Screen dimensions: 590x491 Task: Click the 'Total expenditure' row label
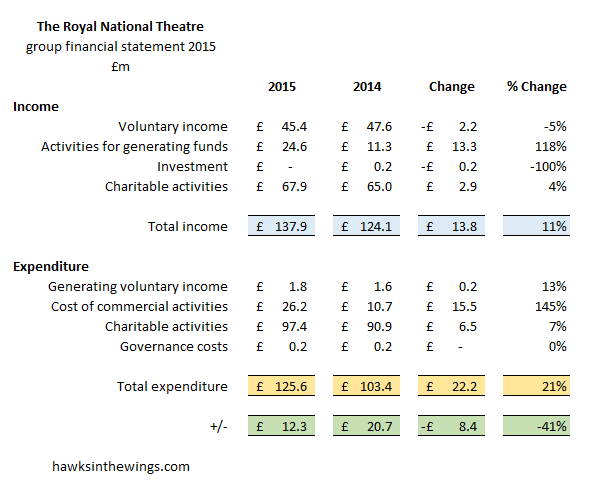pos(172,386)
